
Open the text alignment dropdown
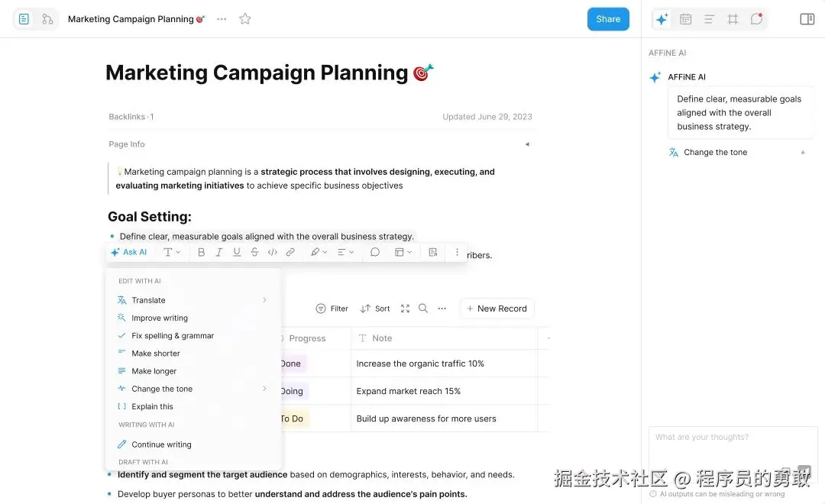coord(346,252)
